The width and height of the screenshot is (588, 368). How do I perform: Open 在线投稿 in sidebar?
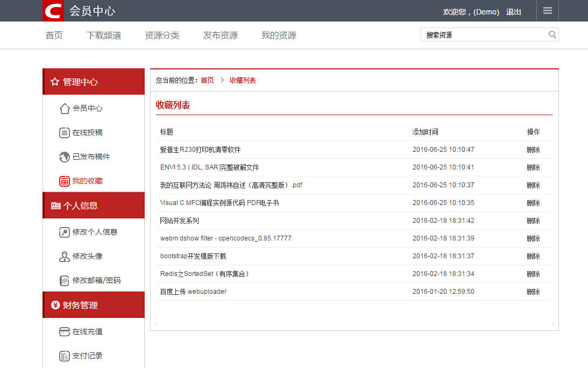coord(87,133)
